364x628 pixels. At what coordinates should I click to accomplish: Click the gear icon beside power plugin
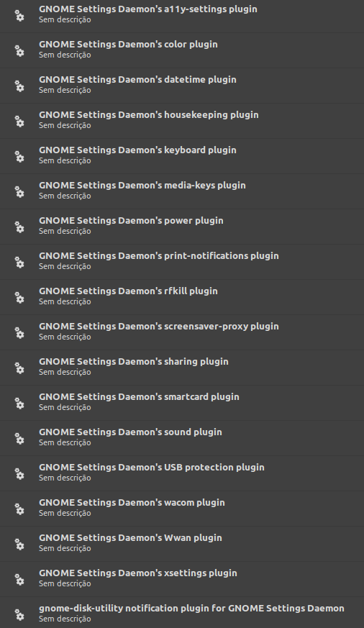coord(19,227)
